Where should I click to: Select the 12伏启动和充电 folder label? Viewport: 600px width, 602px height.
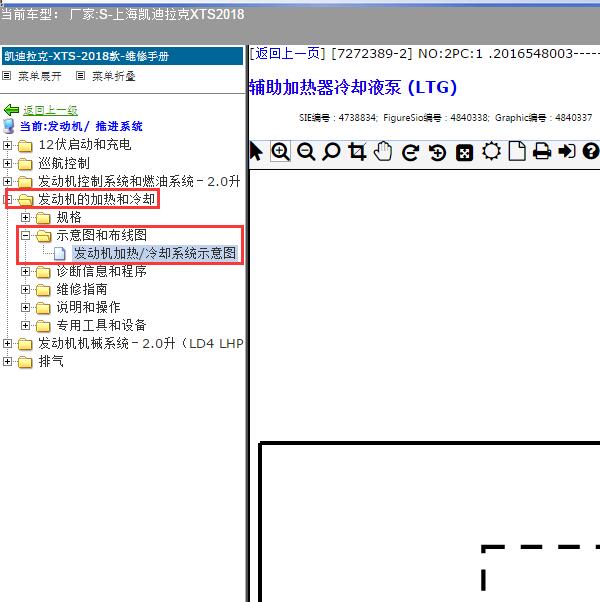point(85,145)
